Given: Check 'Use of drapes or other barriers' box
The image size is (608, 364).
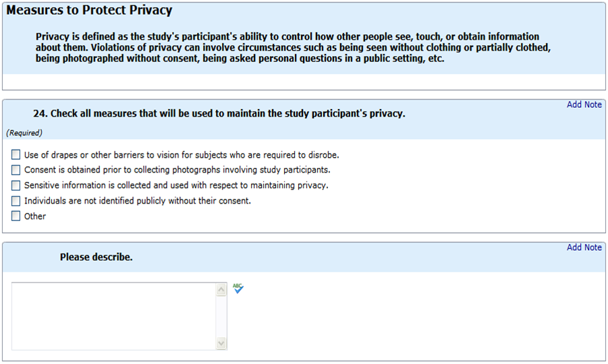Looking at the screenshot, I should pyautogui.click(x=16, y=155).
